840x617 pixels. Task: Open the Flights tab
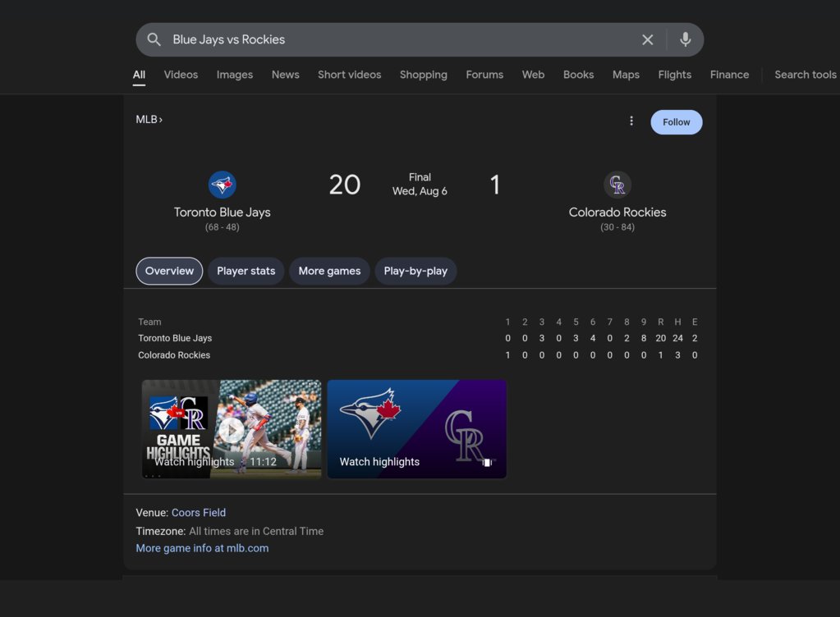(674, 75)
